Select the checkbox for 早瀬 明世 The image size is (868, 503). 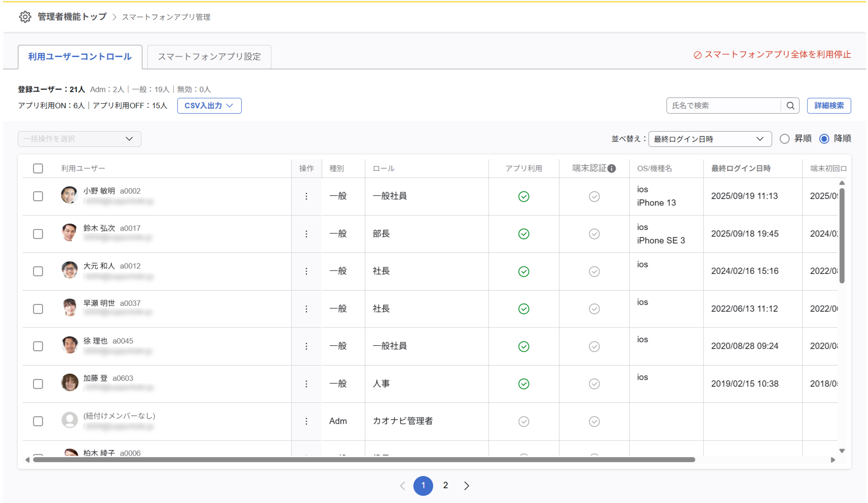coord(38,309)
